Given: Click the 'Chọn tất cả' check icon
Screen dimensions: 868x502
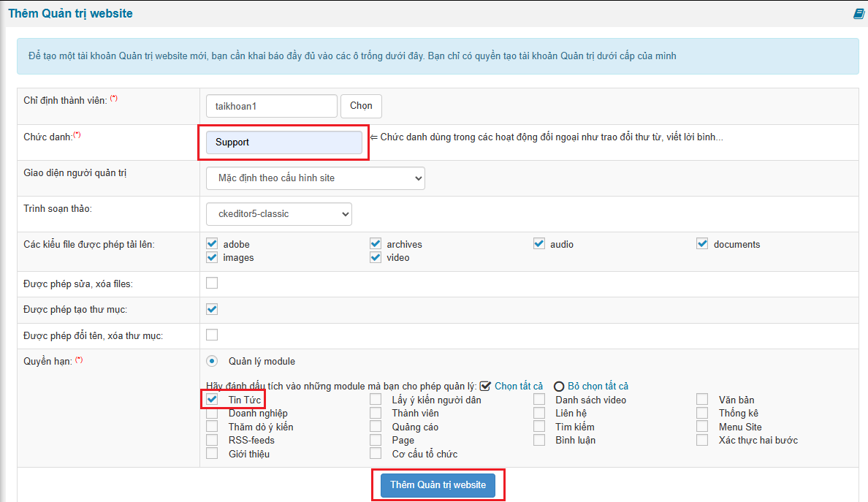Looking at the screenshot, I should pos(485,386).
